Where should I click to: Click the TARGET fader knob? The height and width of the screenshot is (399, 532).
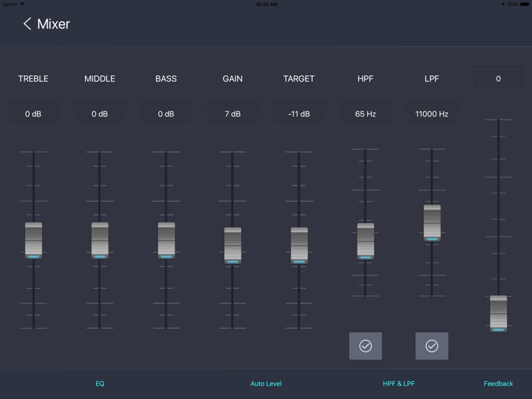pyautogui.click(x=299, y=246)
